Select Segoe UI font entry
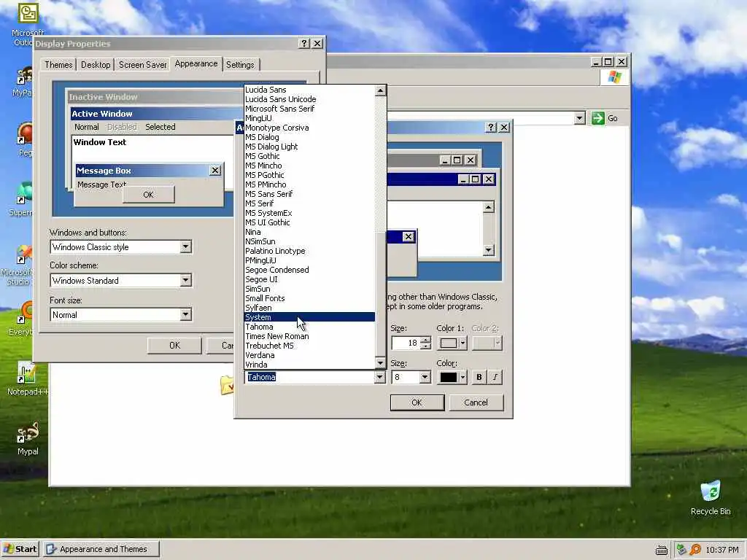 pyautogui.click(x=309, y=279)
